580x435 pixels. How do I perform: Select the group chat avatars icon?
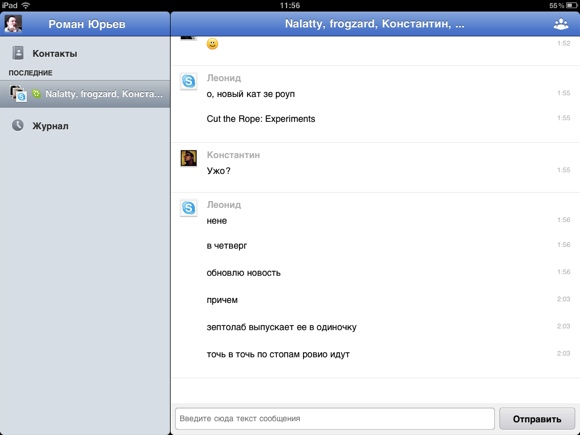click(x=18, y=94)
